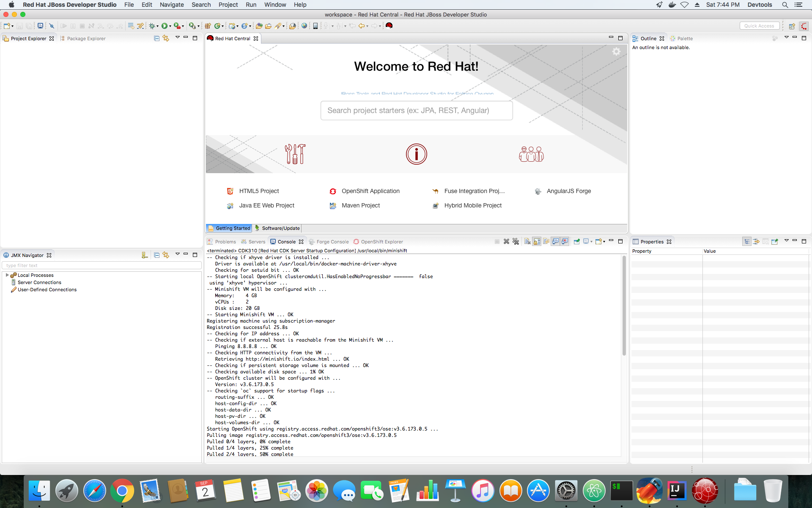Click Remove All Terminated Launches icon
812x508 pixels.
[x=516, y=242]
